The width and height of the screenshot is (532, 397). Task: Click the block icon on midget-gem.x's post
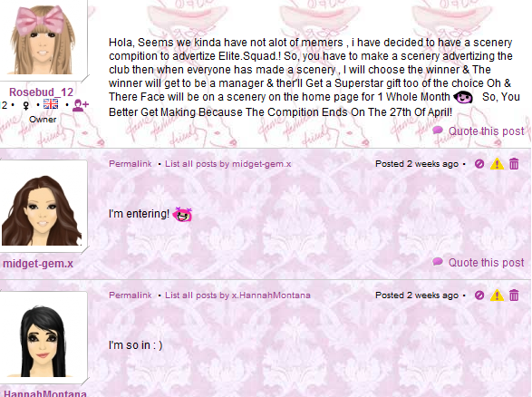[x=479, y=164]
